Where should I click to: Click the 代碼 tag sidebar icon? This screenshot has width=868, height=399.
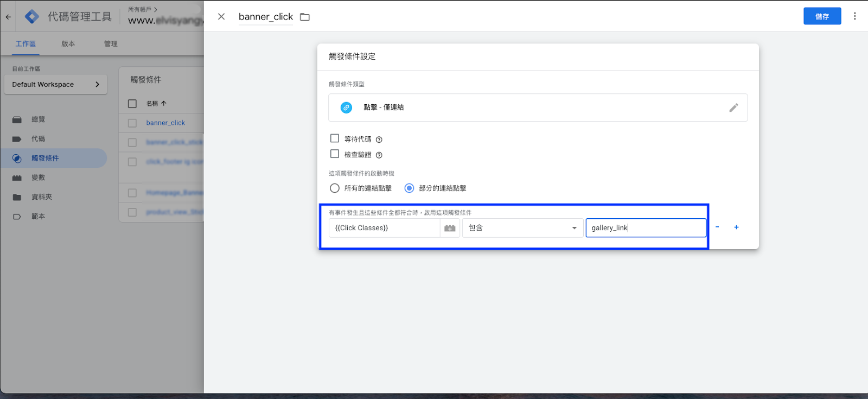coord(17,139)
